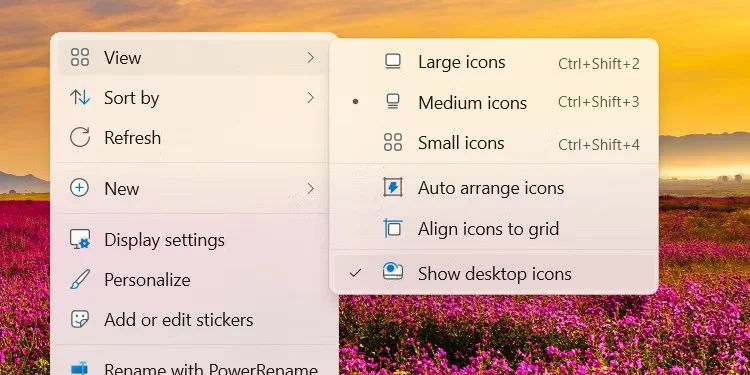Click the Ctrl+Shift+3 shortcut text

[x=598, y=102]
